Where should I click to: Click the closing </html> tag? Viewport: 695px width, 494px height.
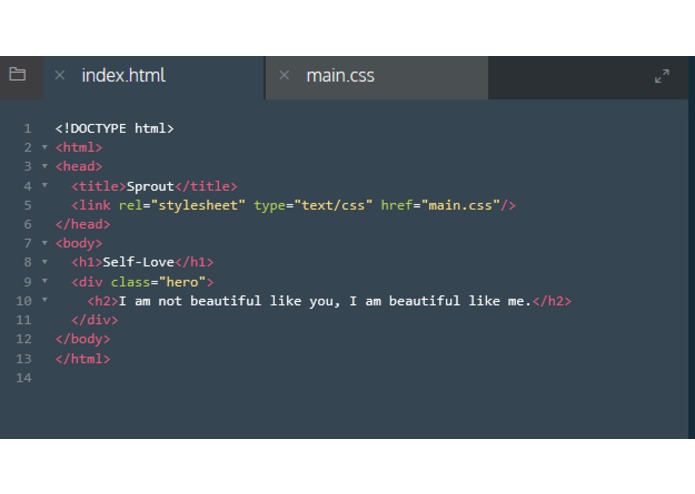[x=83, y=359]
